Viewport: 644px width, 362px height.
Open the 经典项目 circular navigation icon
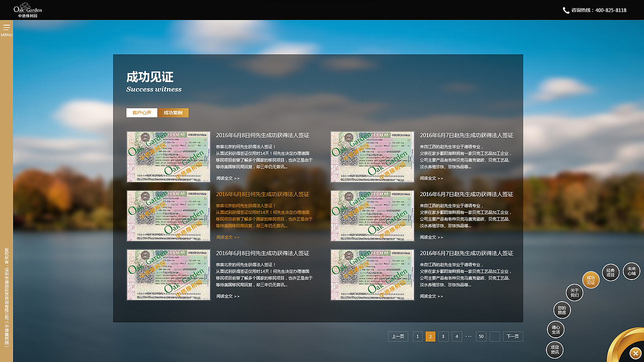tap(610, 272)
